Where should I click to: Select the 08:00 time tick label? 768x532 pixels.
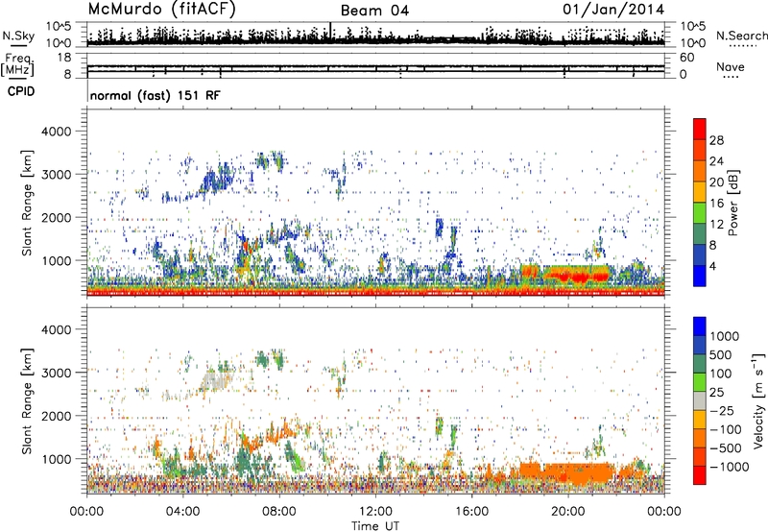[279, 512]
